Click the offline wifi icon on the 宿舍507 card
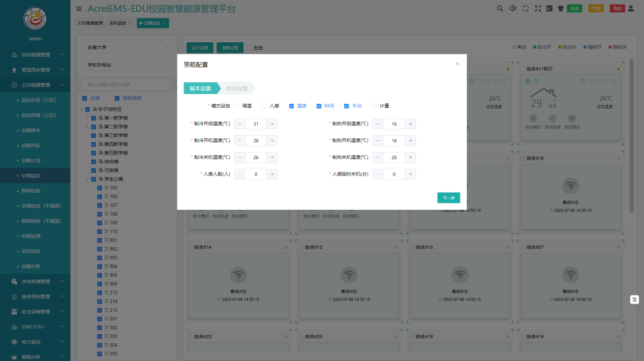Image resolution: width=644 pixels, height=361 pixels. point(571,275)
